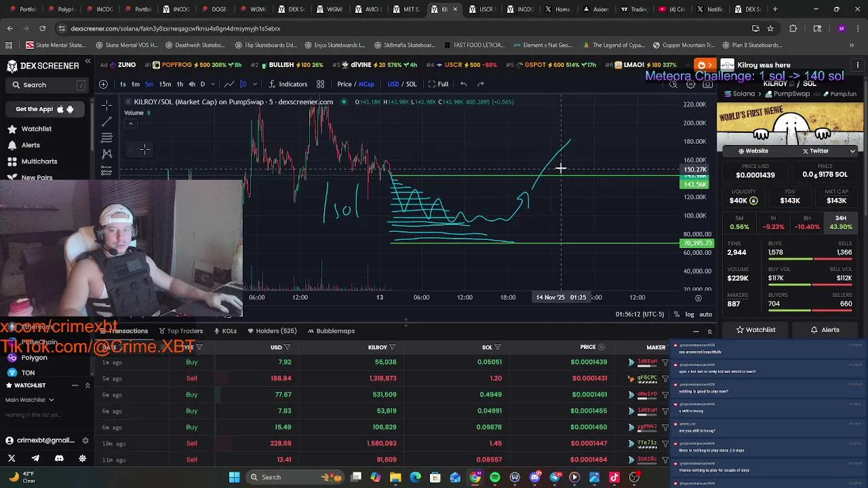The image size is (868, 488).
Task: Toggle the log scale on chart
Action: click(x=690, y=314)
